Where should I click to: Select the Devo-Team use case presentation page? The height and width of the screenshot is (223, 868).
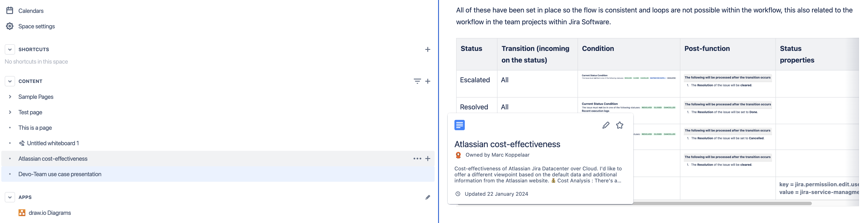pos(60,174)
